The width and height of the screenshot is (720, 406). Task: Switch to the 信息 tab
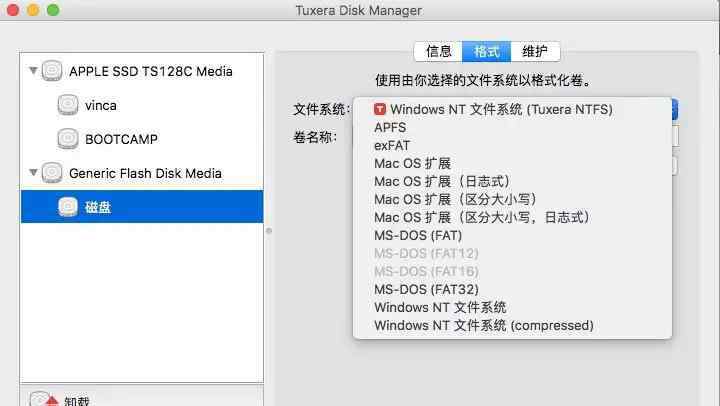pos(439,52)
